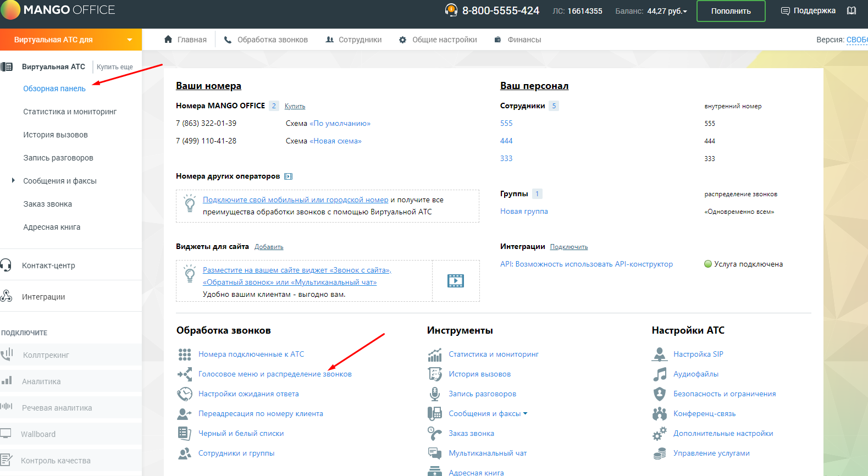This screenshot has width=868, height=476.
Task: Open the «Новая схема» scheme link
Action: click(336, 141)
